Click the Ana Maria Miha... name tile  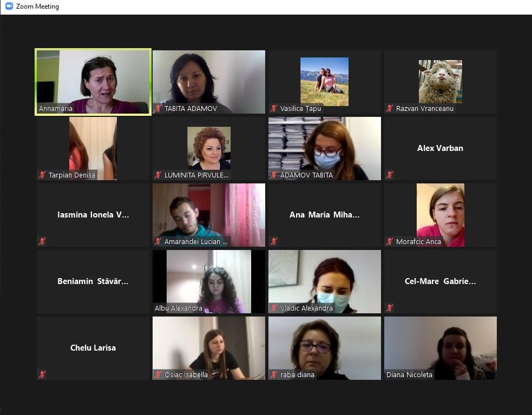[x=325, y=215]
